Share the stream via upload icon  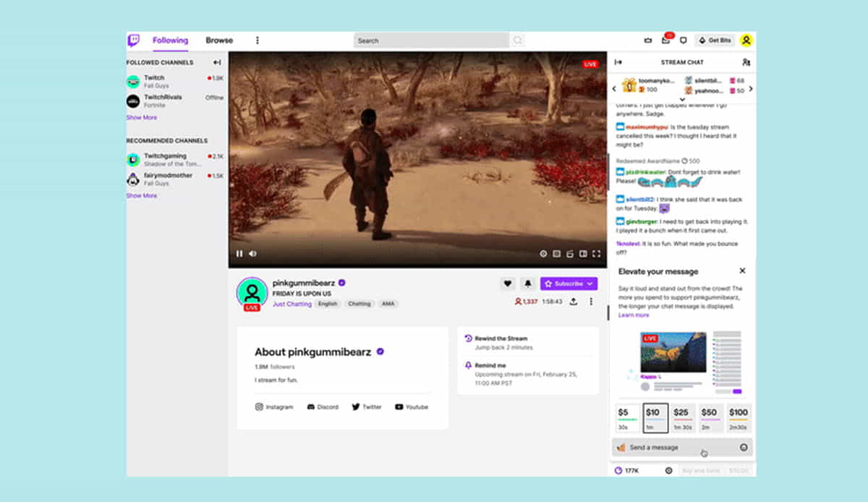tap(574, 301)
